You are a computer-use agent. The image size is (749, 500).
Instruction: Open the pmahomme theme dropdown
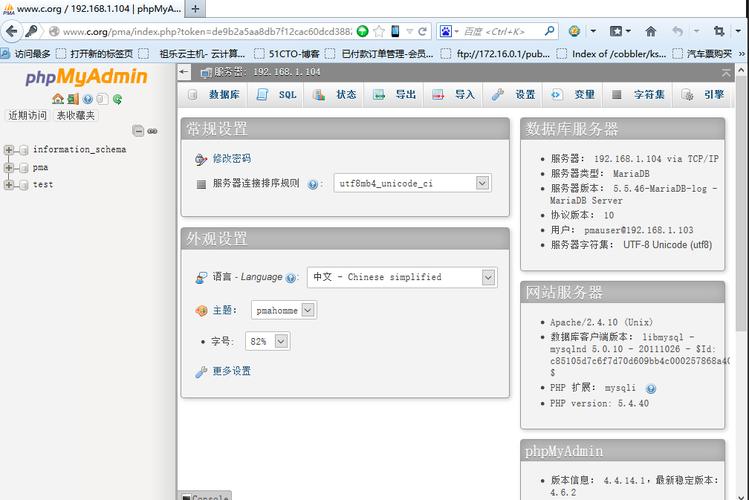[x=284, y=310]
